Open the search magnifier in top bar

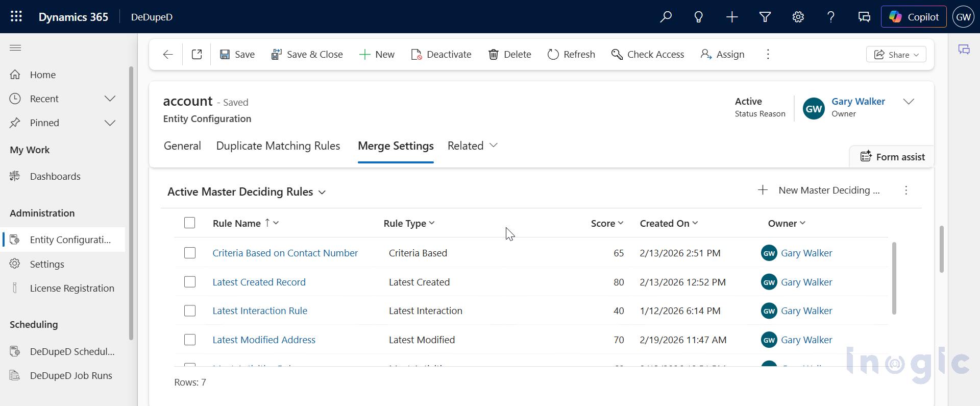point(666,17)
